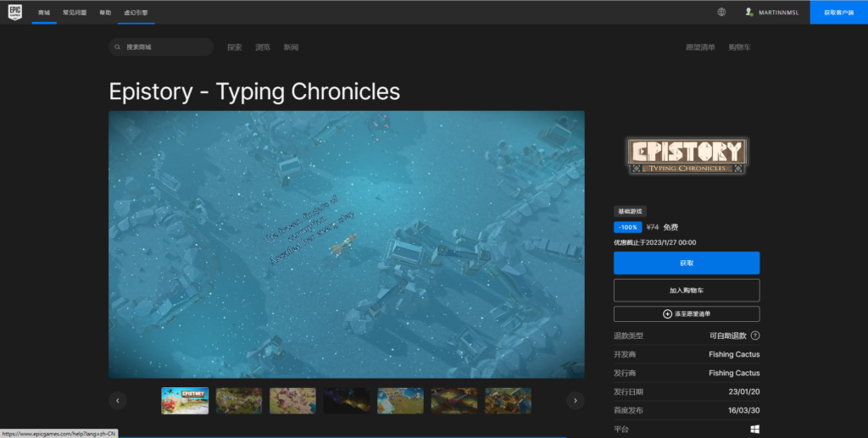Click the 加入购物车 add to cart button
The height and width of the screenshot is (438, 868).
tap(687, 291)
